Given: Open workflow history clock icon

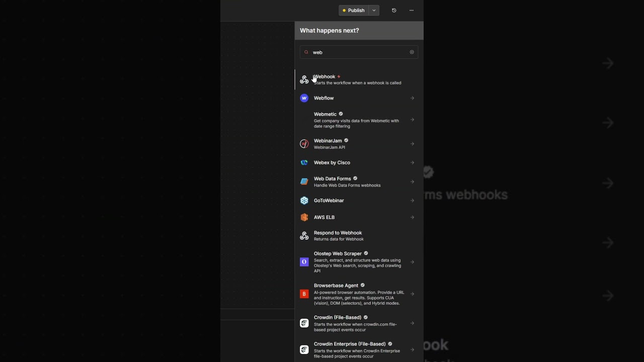Looking at the screenshot, I should pos(394,10).
